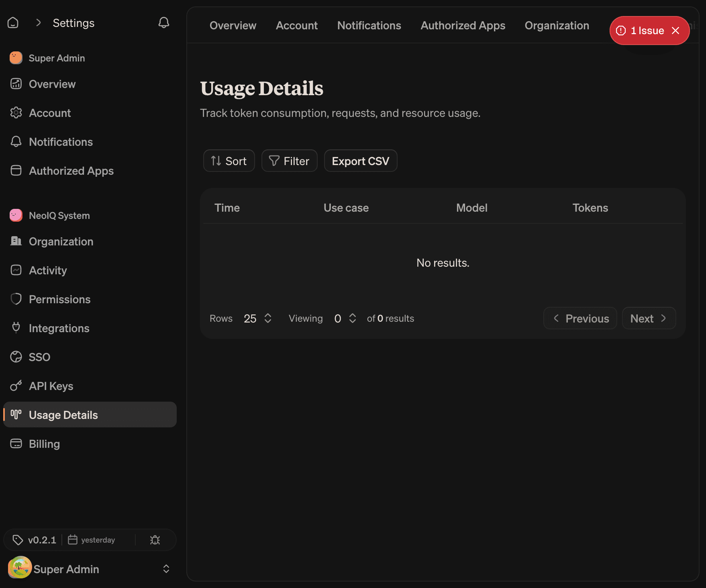Click the SSO globe icon
Viewport: 706px width, 588px height.
(x=16, y=357)
